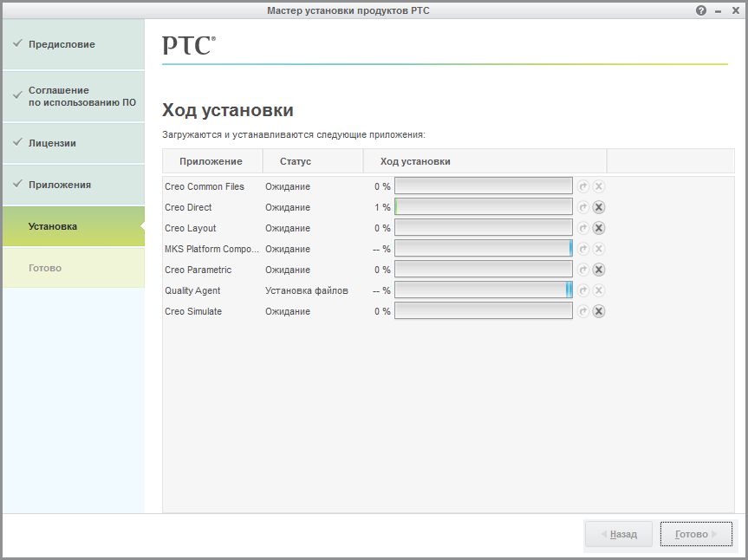Select the Установка step
Viewport: 748px width, 560px height.
coord(74,226)
